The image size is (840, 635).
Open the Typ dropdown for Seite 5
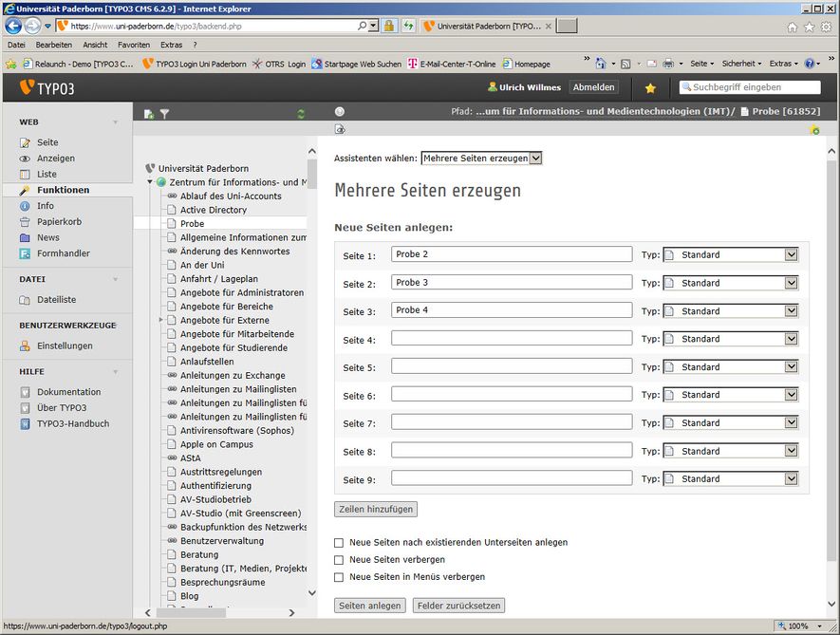tap(731, 367)
